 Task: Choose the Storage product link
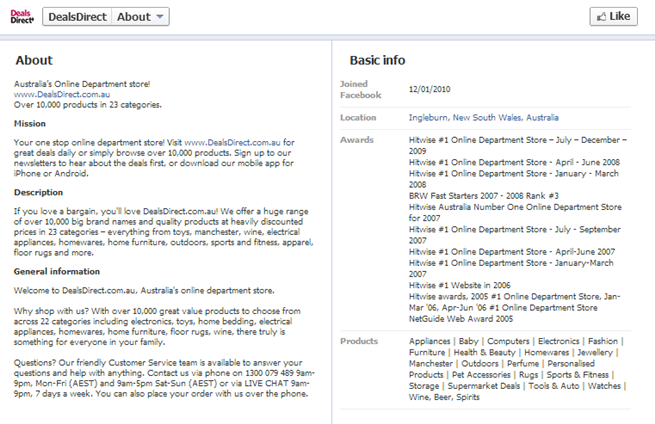[x=424, y=386]
